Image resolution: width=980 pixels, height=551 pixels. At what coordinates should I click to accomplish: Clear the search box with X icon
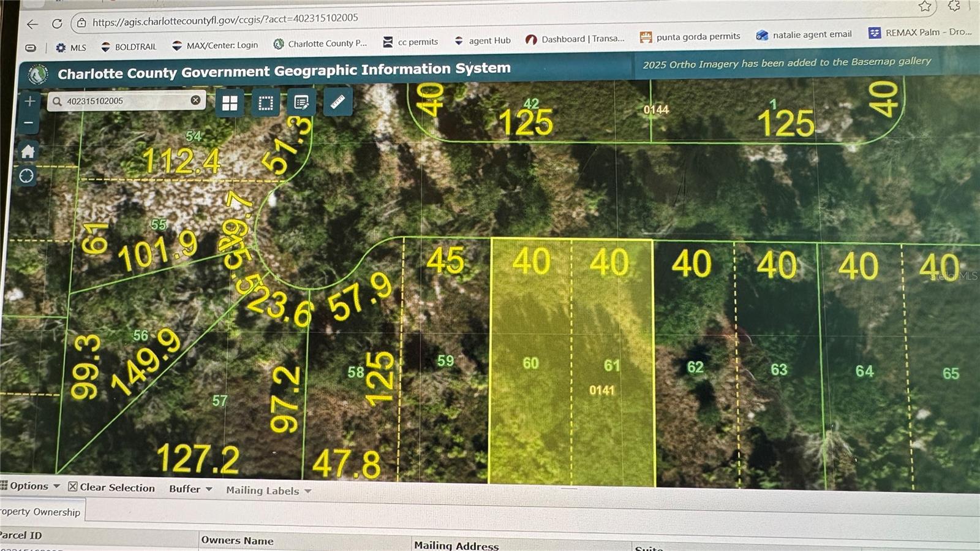195,100
